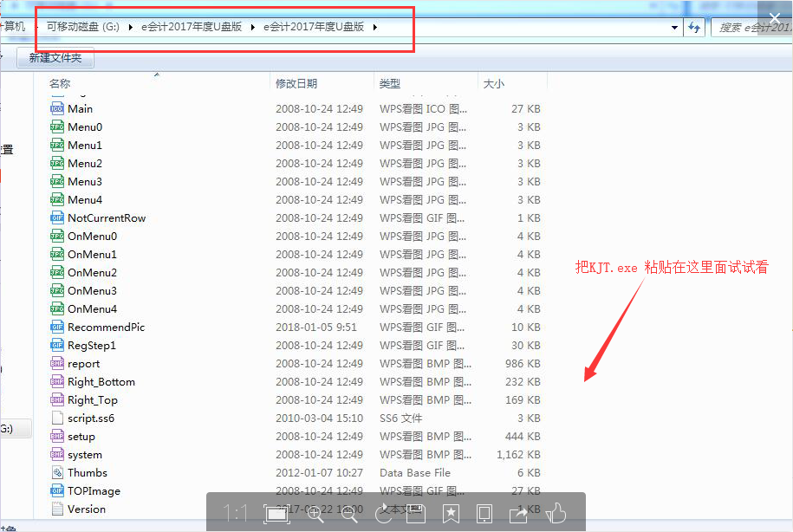Bookmark the image with the star icon
Screen dimensions: 793x532
[x=451, y=514]
